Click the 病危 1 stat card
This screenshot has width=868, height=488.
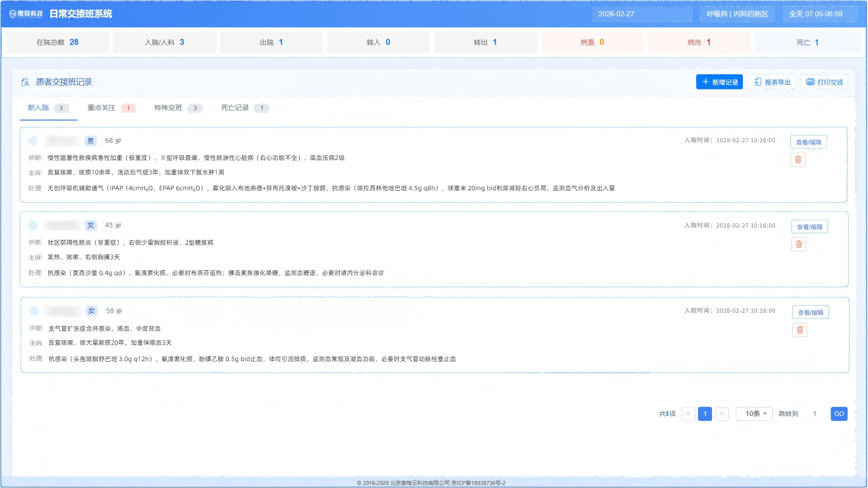click(699, 42)
